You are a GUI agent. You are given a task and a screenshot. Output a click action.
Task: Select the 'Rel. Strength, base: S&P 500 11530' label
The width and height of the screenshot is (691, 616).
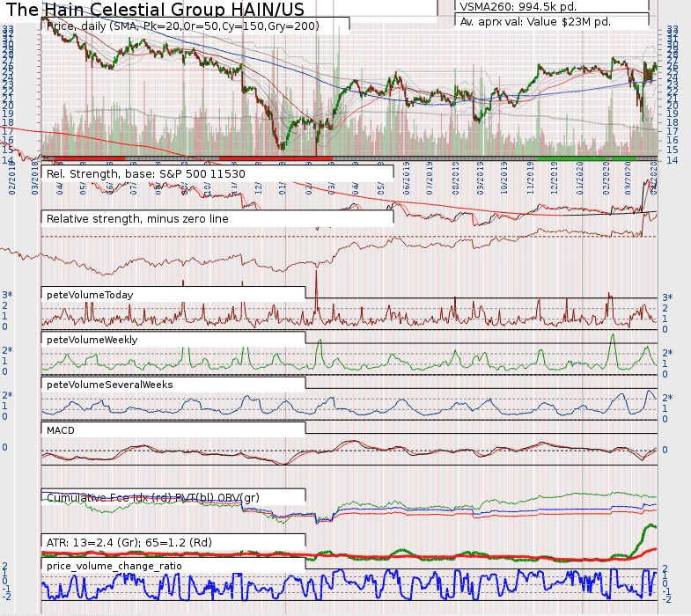coord(145,174)
